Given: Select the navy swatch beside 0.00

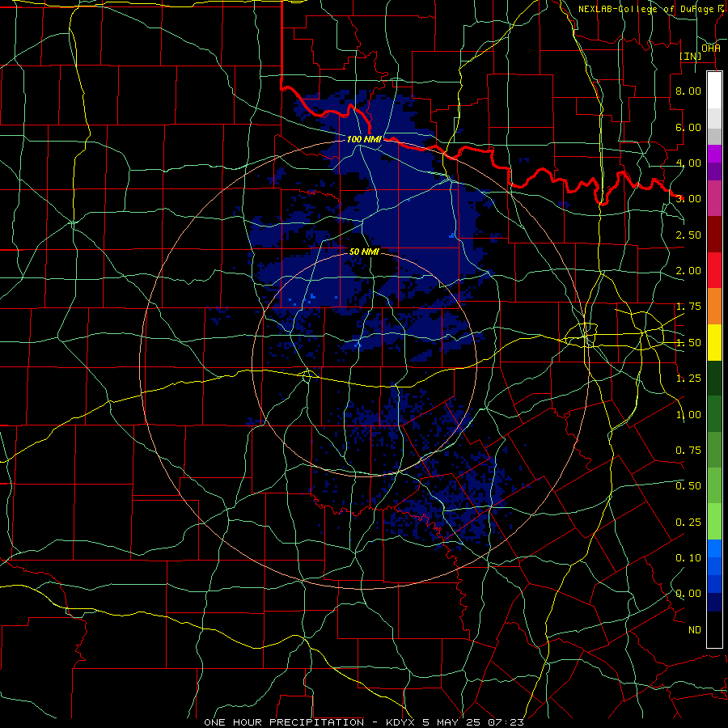Looking at the screenshot, I should click(714, 603).
